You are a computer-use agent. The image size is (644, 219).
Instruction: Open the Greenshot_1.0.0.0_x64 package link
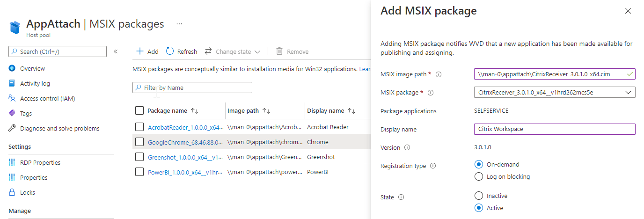point(185,157)
